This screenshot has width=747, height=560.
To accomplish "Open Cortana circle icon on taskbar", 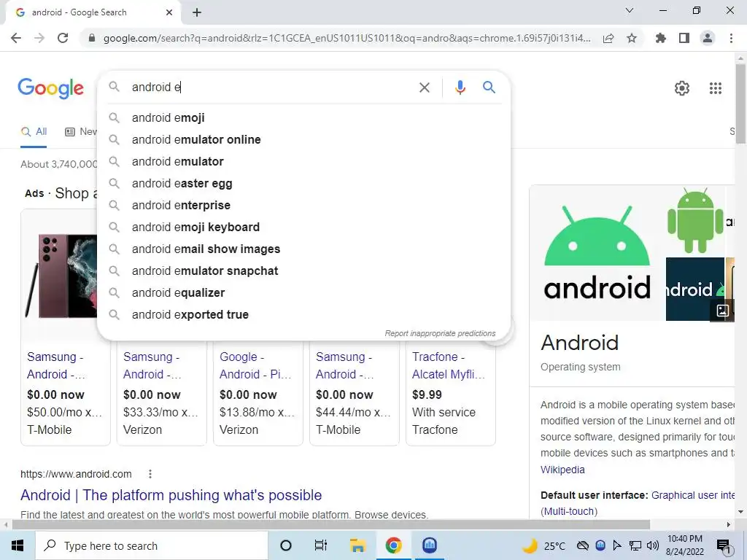I will coord(286,545).
